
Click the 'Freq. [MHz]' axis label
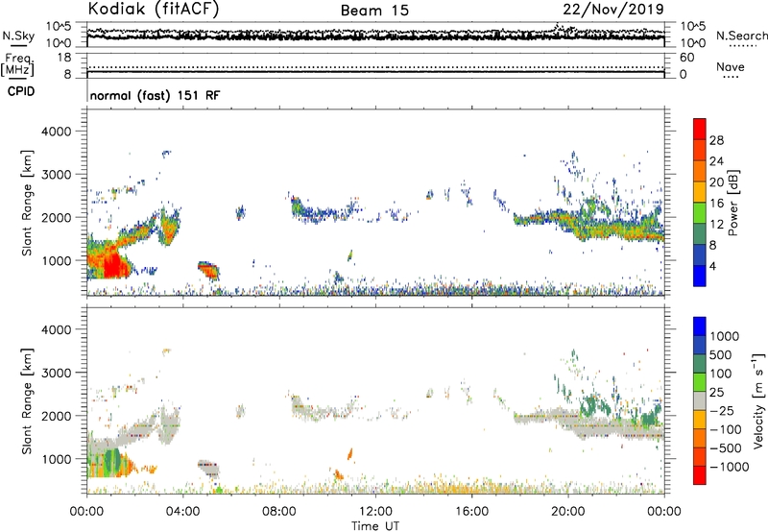point(17,64)
